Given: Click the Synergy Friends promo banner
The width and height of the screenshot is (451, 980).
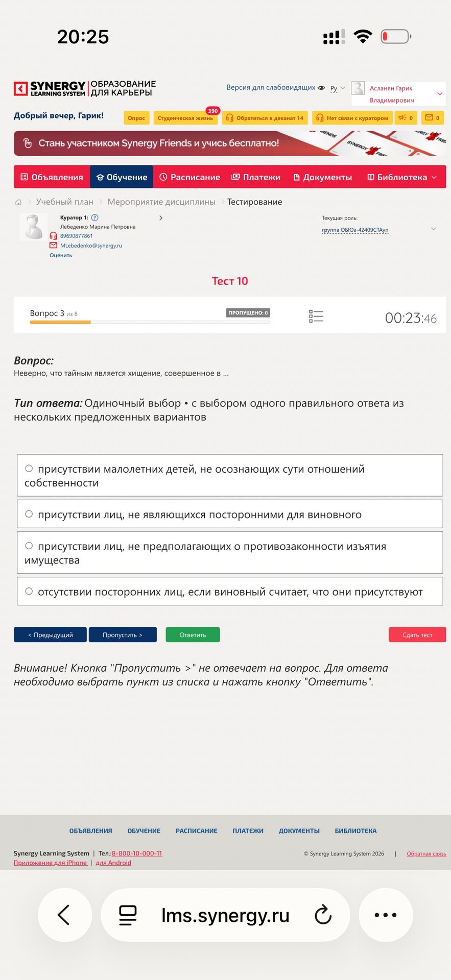Looking at the screenshot, I should point(230,143).
